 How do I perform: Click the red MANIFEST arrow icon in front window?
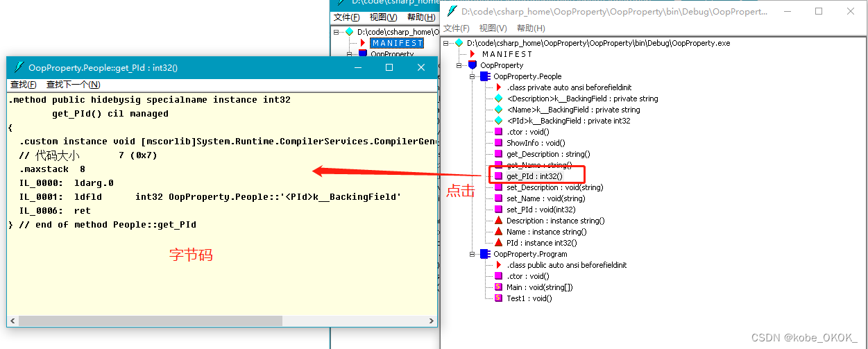point(473,54)
